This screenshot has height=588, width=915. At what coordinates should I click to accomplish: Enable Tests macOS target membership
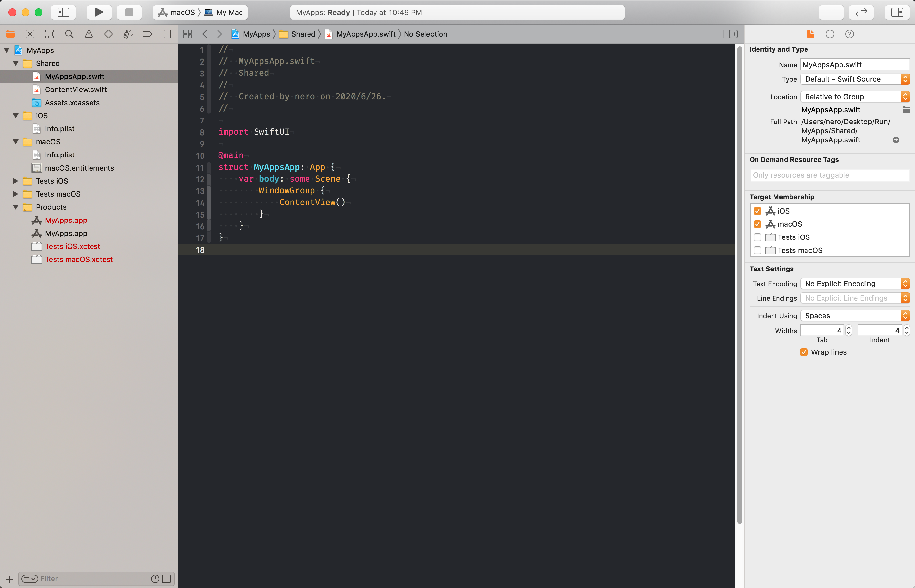pyautogui.click(x=757, y=251)
